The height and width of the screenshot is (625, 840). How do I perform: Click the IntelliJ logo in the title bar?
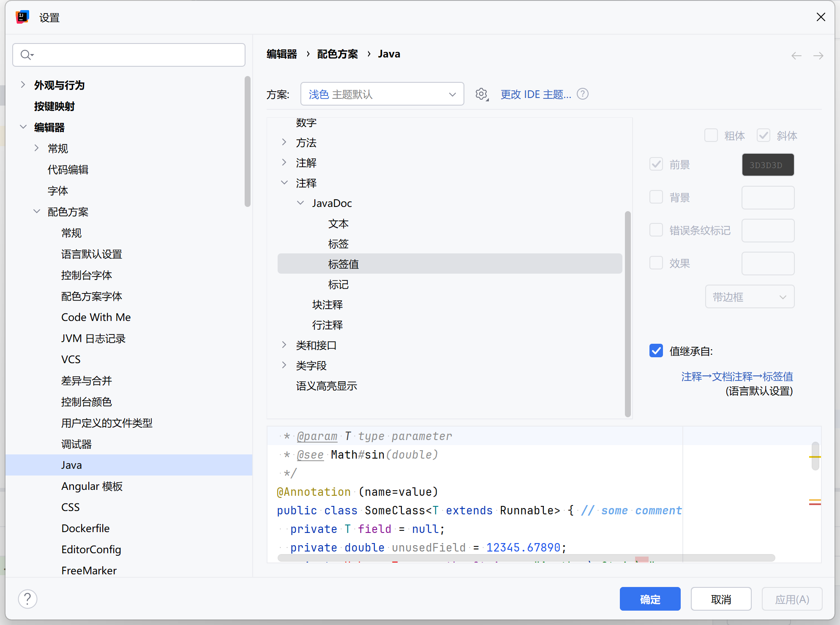click(22, 17)
